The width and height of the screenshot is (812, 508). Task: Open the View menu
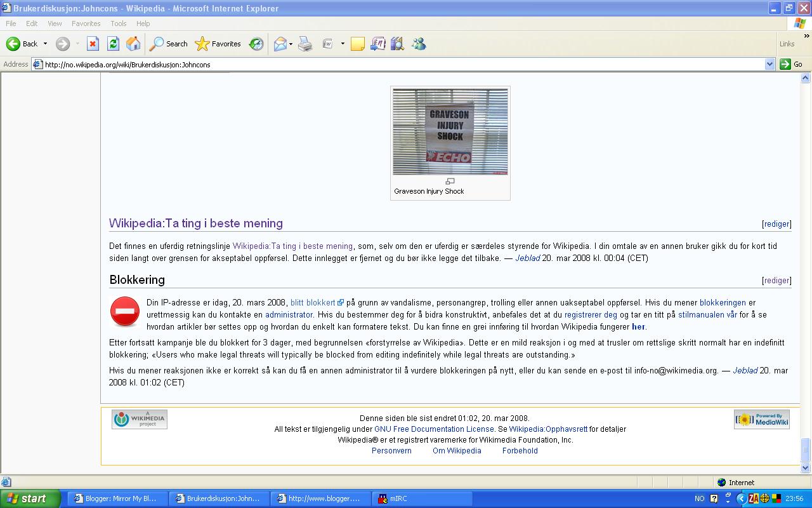(55, 23)
